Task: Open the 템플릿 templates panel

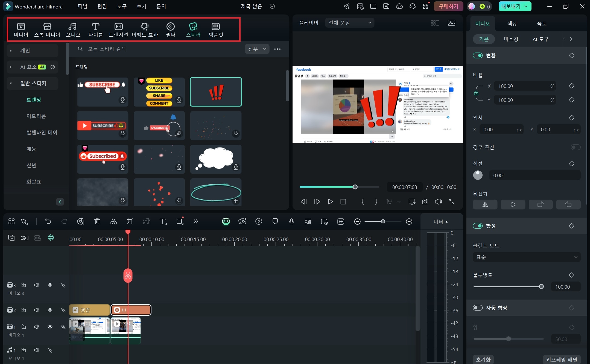Action: tap(216, 30)
